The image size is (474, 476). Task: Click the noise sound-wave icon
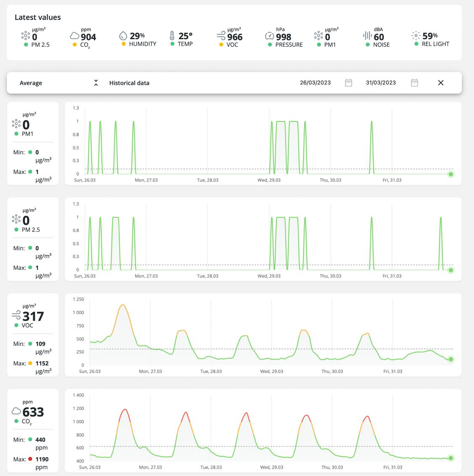pyautogui.click(x=368, y=35)
